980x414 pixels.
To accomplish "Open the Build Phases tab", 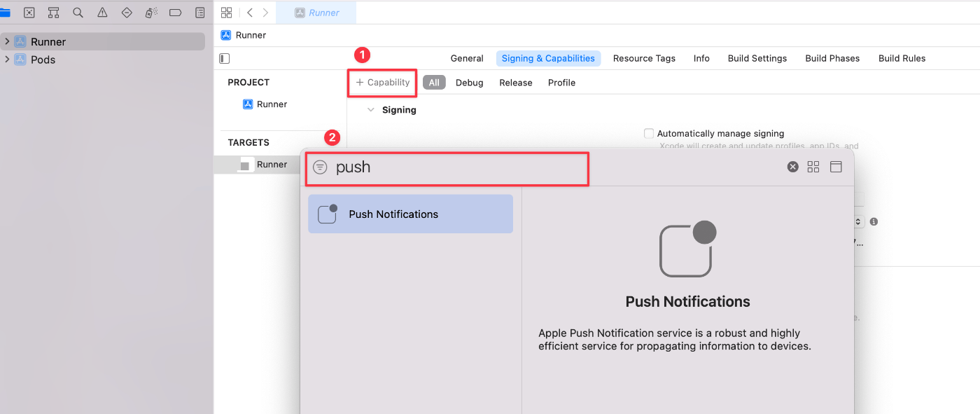I will click(832, 59).
